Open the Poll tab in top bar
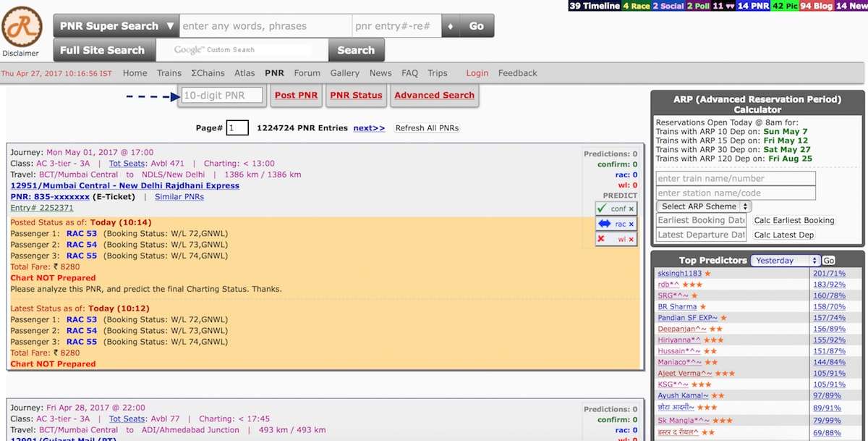This screenshot has width=868, height=441. point(698,6)
